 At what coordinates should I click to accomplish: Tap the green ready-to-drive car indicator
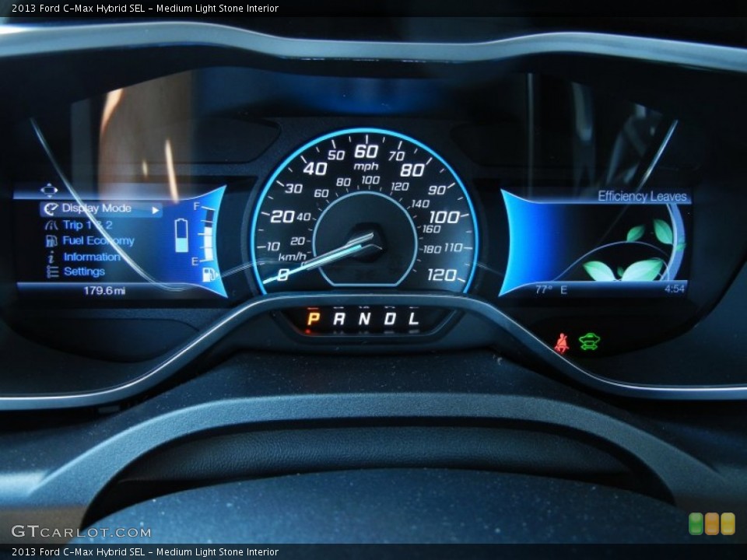pos(589,342)
